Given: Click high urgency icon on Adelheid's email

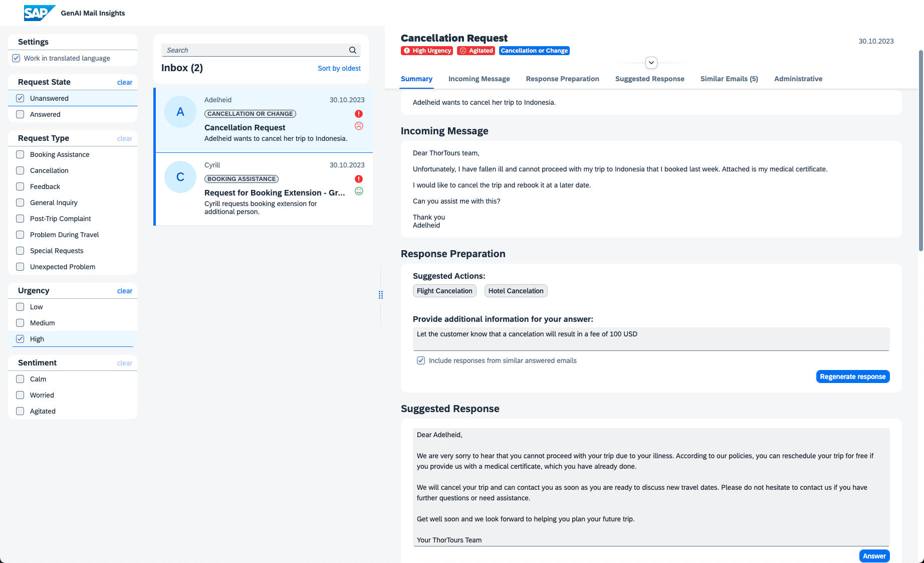Looking at the screenshot, I should [359, 114].
